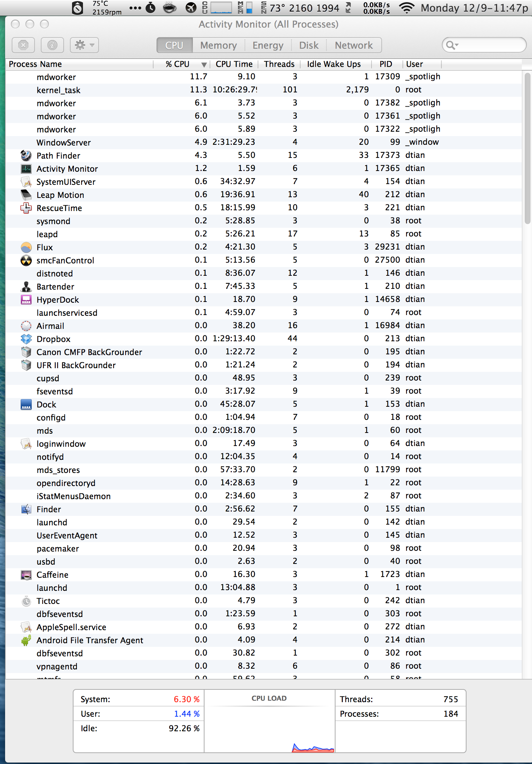Image resolution: width=532 pixels, height=764 pixels.
Task: Select the vpnagentd process row
Action: (264, 666)
